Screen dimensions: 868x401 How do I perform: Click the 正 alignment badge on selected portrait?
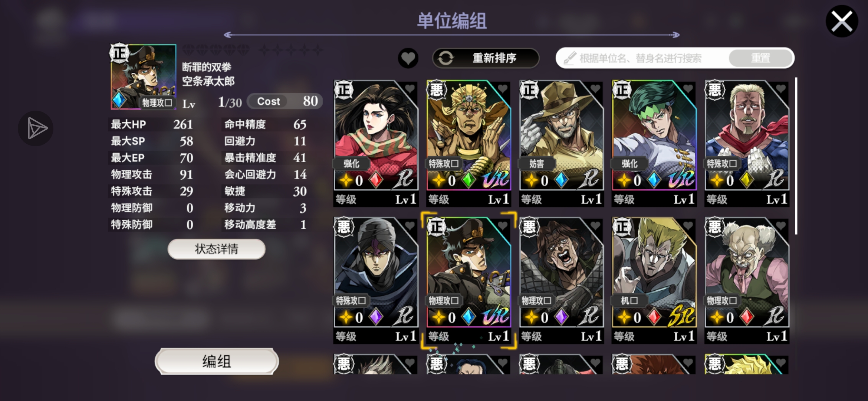[x=119, y=53]
